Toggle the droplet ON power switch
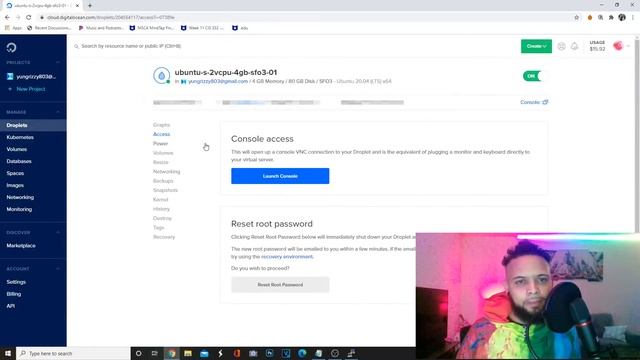640x360 pixels. pos(532,76)
